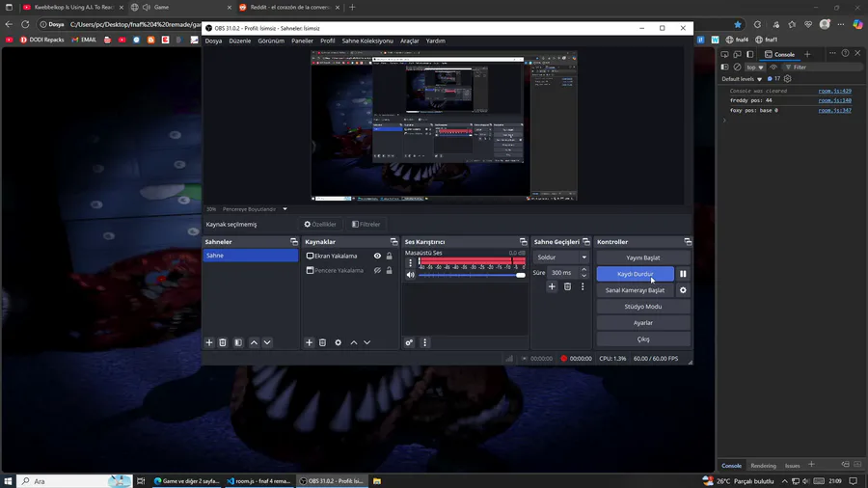Undock the Sahneler panel

click(x=294, y=242)
